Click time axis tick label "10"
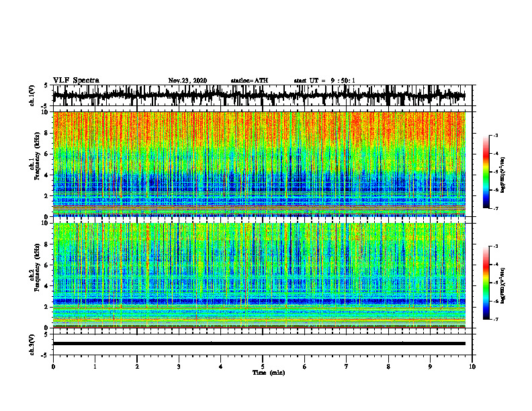The image size is (532, 411). pyautogui.click(x=472, y=367)
